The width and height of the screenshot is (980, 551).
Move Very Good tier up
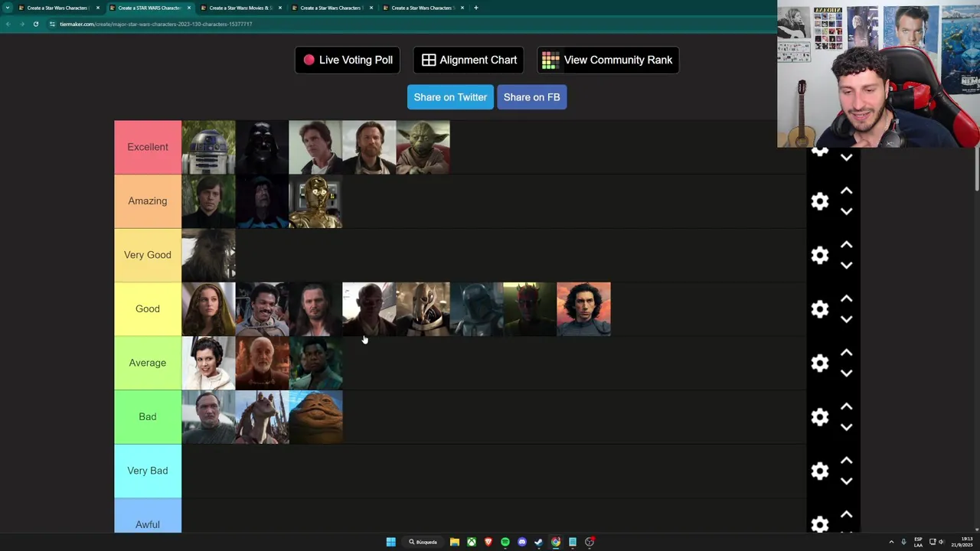(x=847, y=245)
